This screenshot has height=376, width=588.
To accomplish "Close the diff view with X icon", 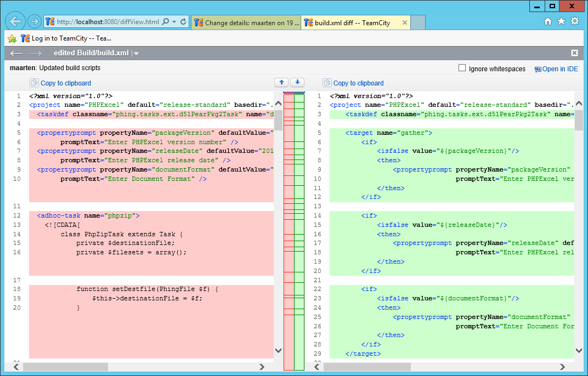I will (574, 53).
